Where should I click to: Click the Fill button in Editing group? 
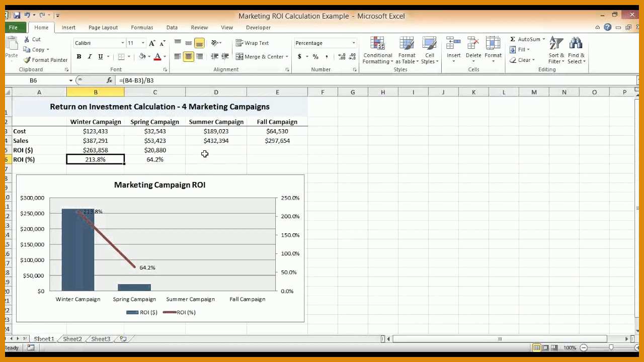pyautogui.click(x=519, y=50)
